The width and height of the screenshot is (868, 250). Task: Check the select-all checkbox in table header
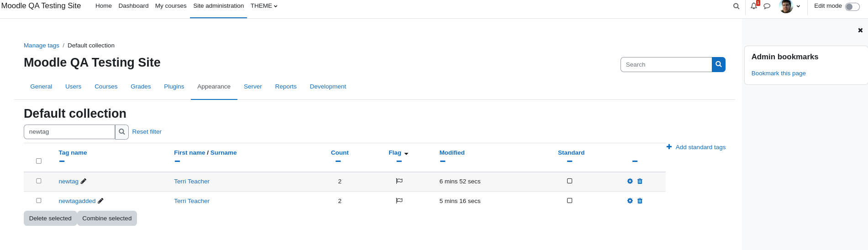[x=39, y=161]
